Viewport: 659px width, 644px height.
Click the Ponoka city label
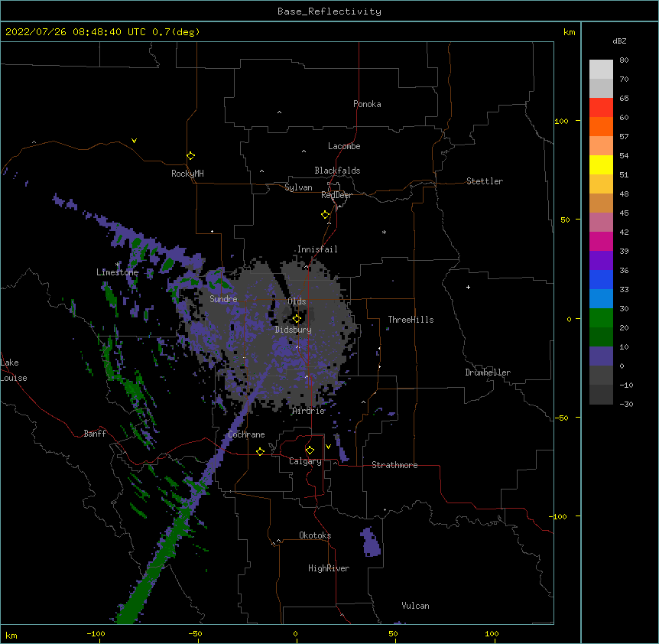[367, 104]
